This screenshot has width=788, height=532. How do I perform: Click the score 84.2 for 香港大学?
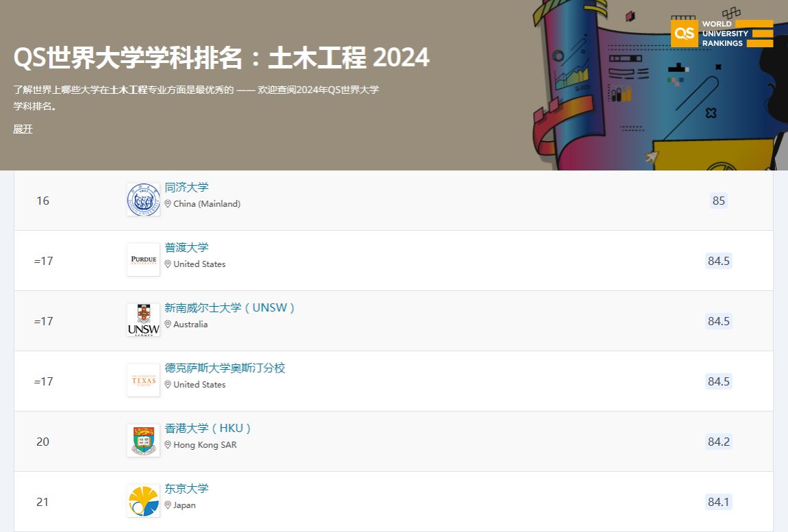(x=719, y=442)
